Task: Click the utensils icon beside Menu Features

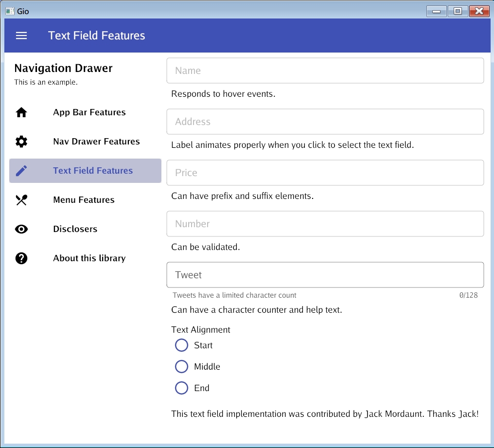Action: pos(21,200)
